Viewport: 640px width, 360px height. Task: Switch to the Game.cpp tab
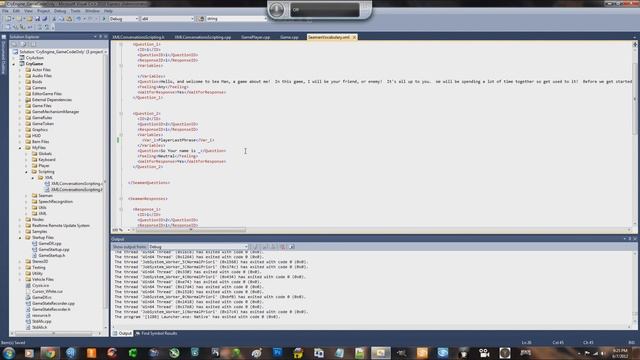pos(289,37)
